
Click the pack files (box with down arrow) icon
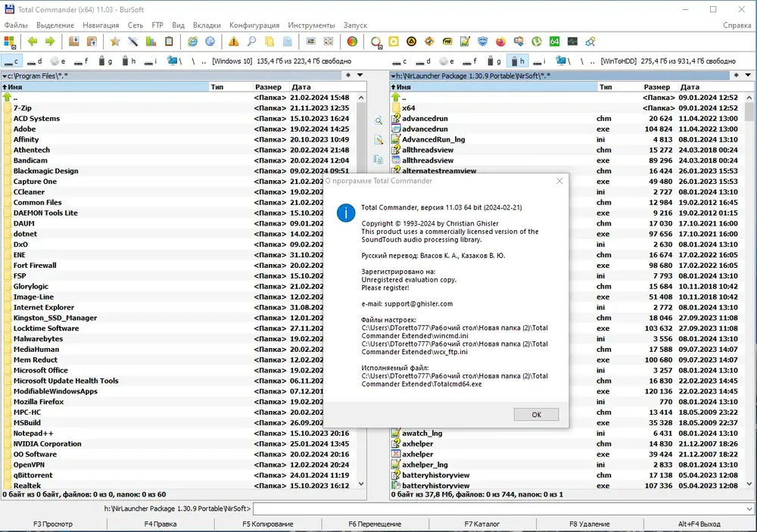74,42
